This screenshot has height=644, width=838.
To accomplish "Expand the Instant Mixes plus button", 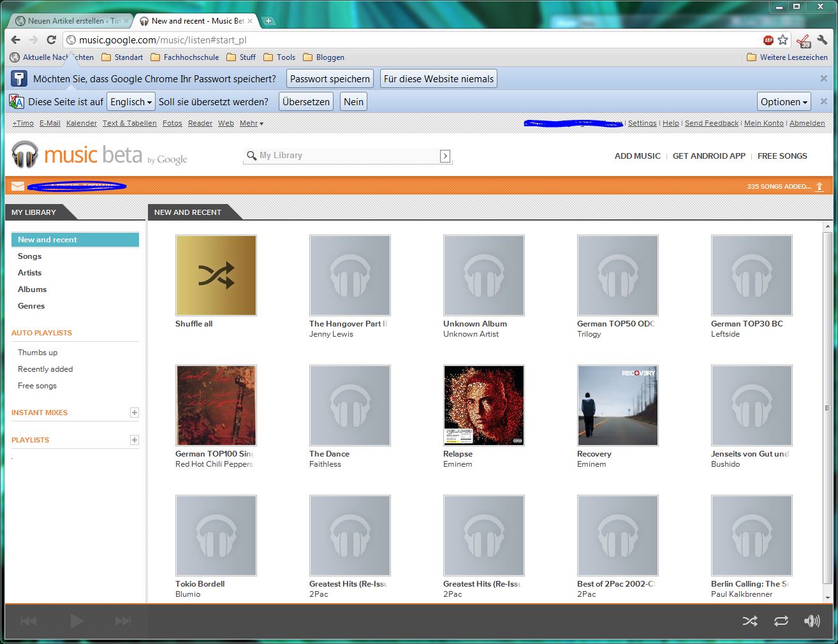I will 134,413.
